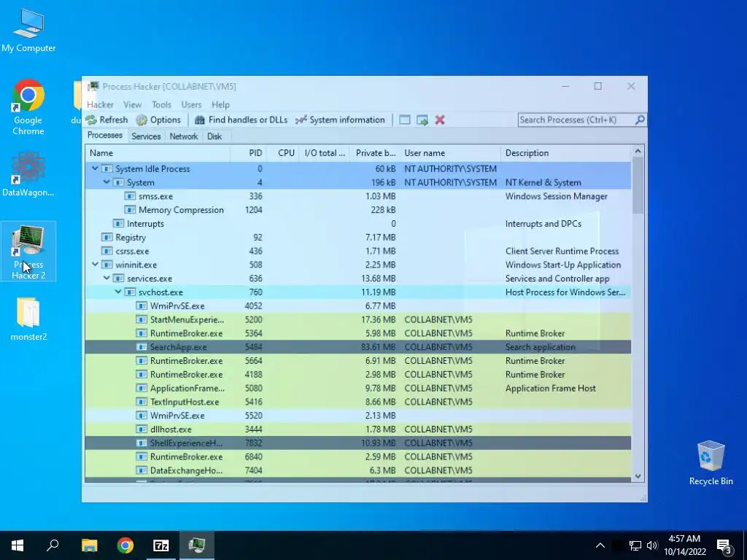Select the TextInputHost.exe process row
The height and width of the screenshot is (560, 747).
(357, 402)
